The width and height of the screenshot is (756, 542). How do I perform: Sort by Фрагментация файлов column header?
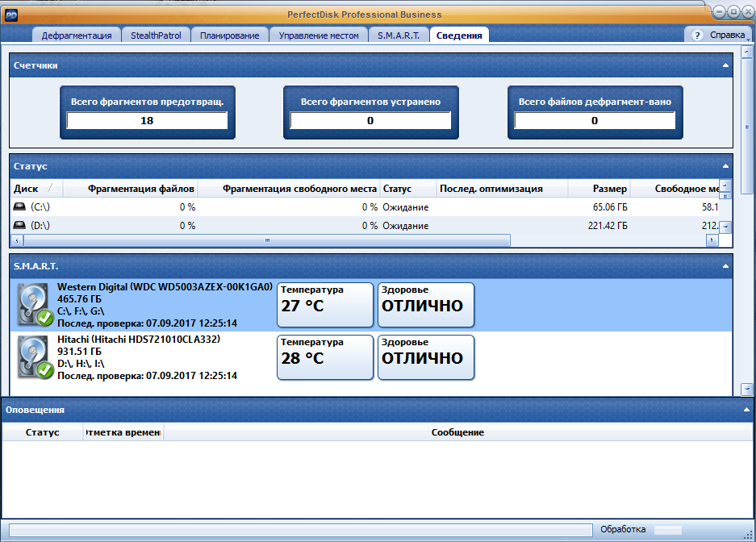130,189
